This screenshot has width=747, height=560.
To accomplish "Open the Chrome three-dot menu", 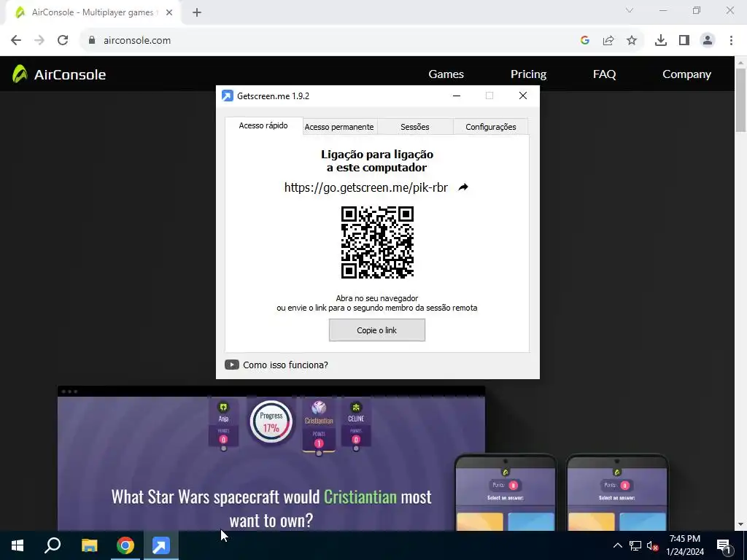I will coord(731,41).
